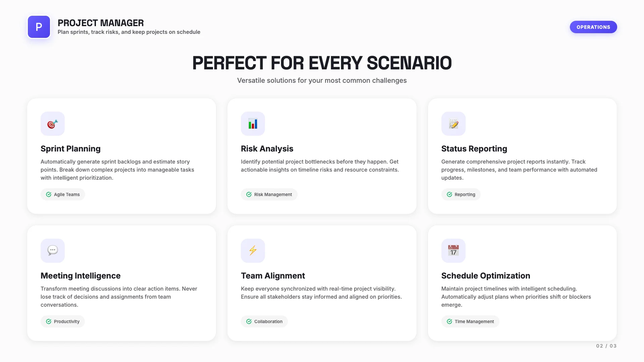Click the Sprint Planning target icon
644x362 pixels.
tap(53, 124)
